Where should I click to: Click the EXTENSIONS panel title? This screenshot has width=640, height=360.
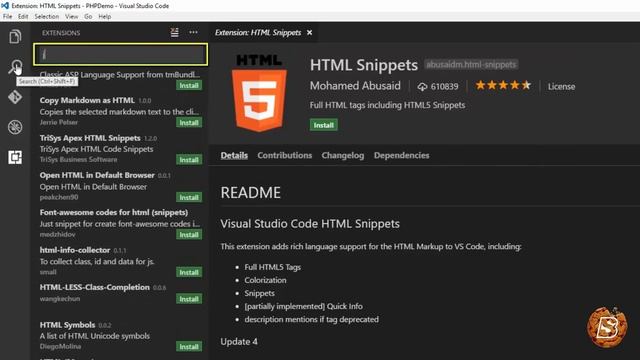tap(61, 33)
